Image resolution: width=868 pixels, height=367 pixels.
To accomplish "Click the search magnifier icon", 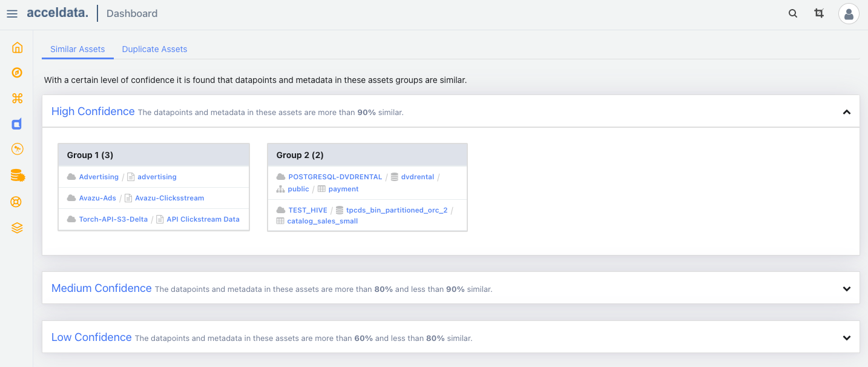I will click(792, 14).
